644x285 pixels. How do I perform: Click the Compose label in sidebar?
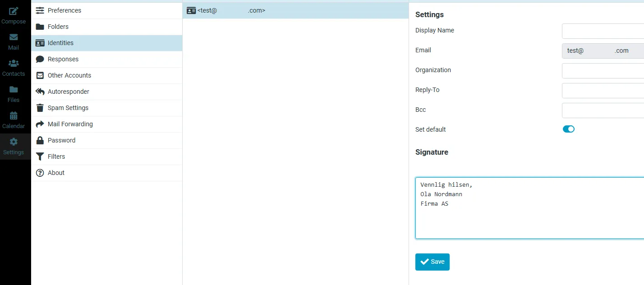pos(14,22)
